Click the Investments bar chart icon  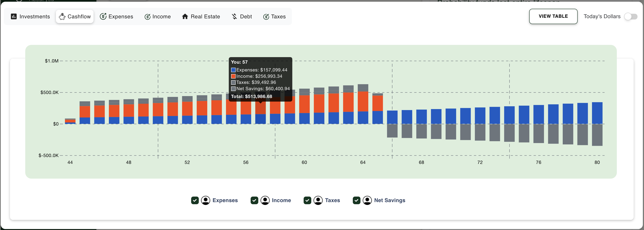tap(14, 16)
